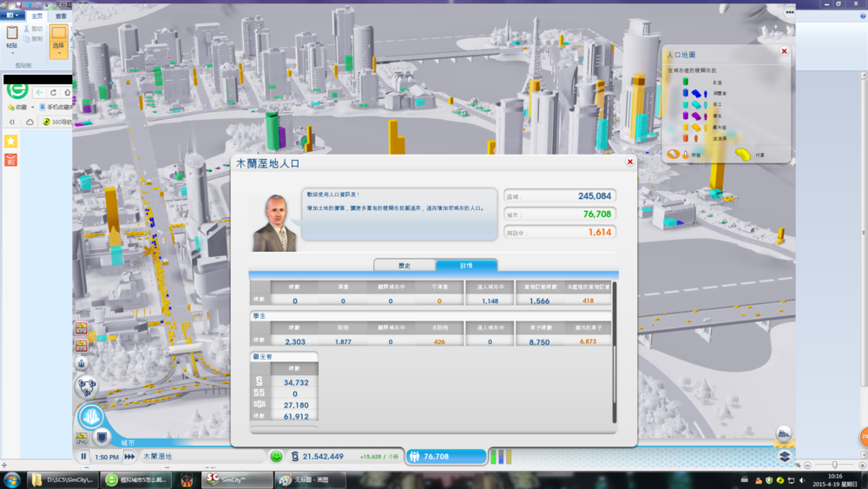Open the city specialization shield button
868x489 pixels.
tap(102, 438)
